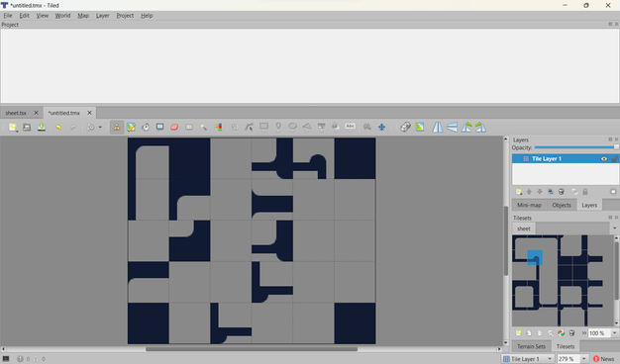Select Tile Layer 1 in the layer list
Viewport: 620px width, 364px height.
click(x=566, y=158)
